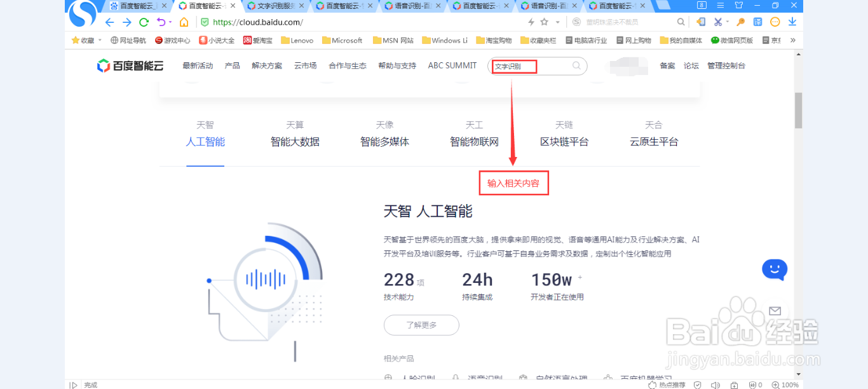Image resolution: width=868 pixels, height=389 pixels.
Task: Open the 爱淘宝 bookmark
Action: 258,40
